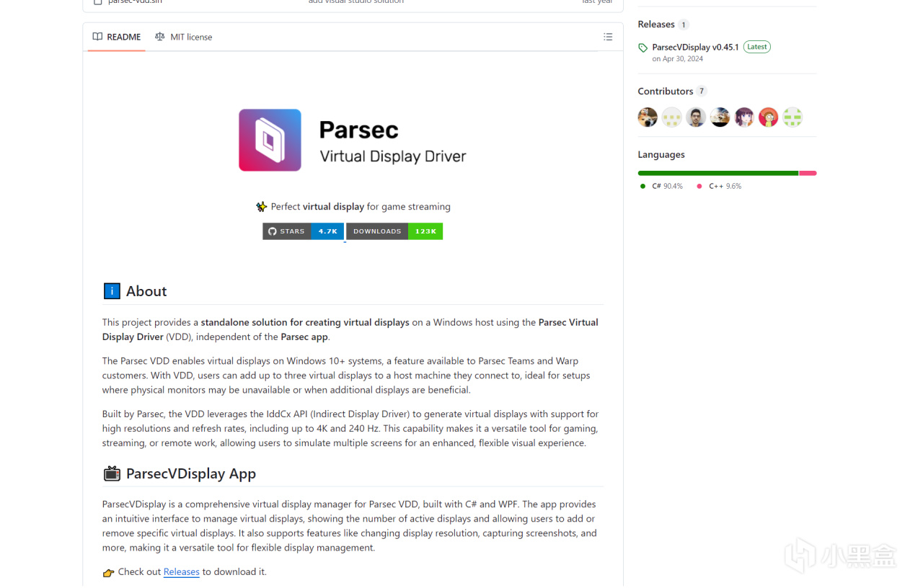Click the green C# segment of the language bar
Viewport: 923px width, 588px height.
[x=718, y=173]
